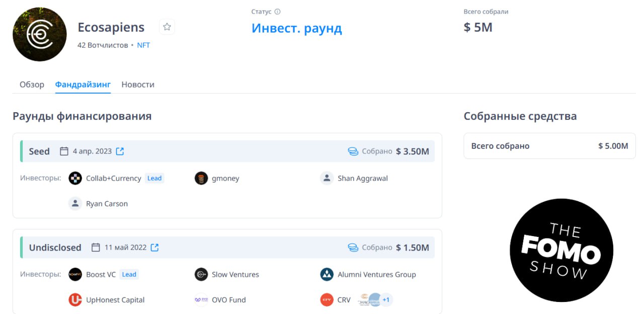
Task: Open the Slow Ventures investor name
Action: (x=235, y=274)
